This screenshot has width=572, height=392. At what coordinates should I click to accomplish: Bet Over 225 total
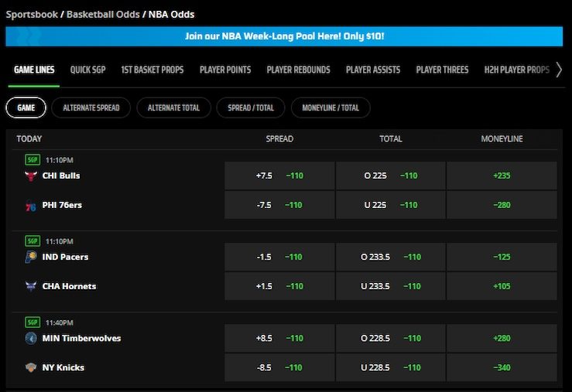[391, 176]
